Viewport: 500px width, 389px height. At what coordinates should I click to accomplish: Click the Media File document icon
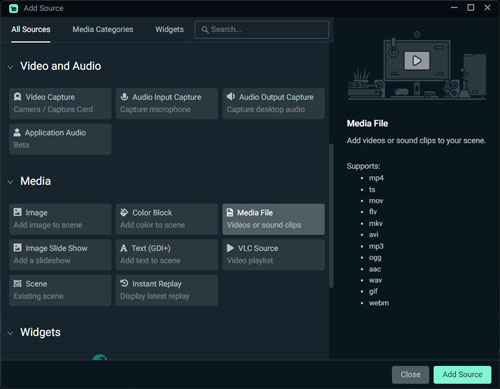pyautogui.click(x=230, y=212)
